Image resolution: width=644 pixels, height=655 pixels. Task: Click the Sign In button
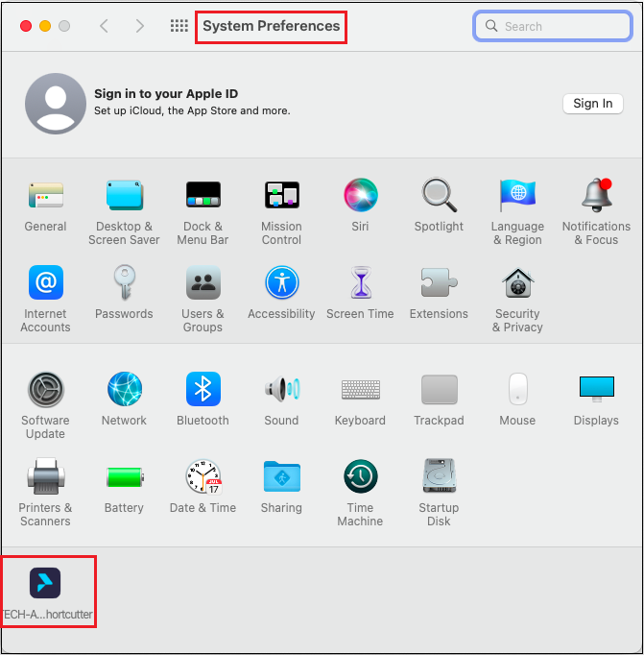(x=593, y=103)
